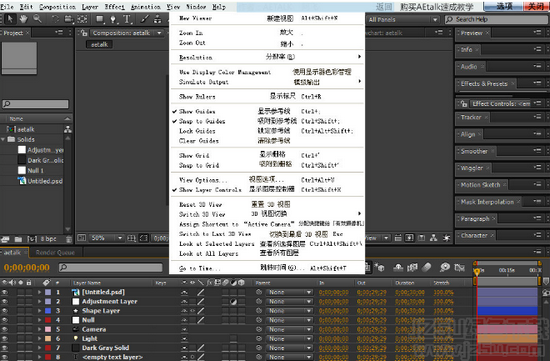Viewport: 550px width, 361px height.
Task: Open the Simulate Output submenu
Action: point(267,82)
